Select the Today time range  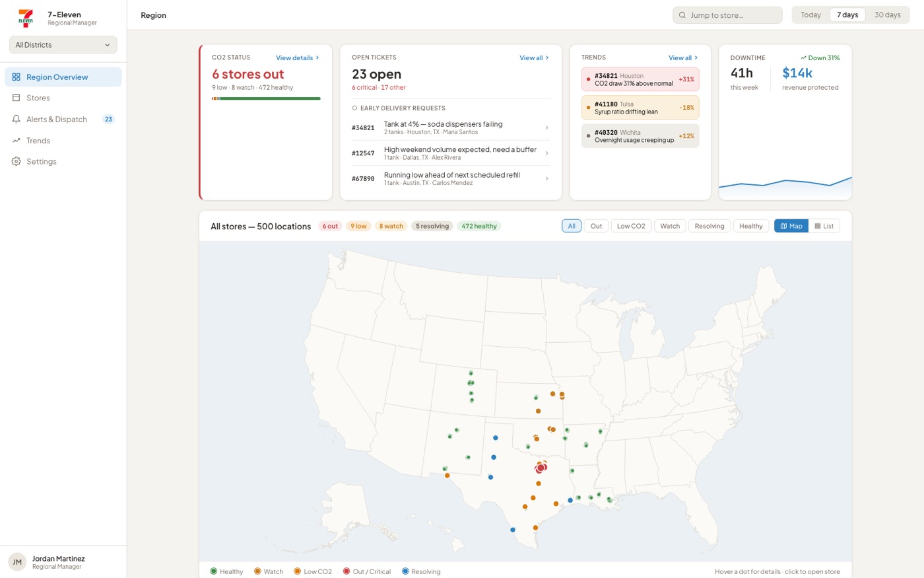[x=810, y=15]
